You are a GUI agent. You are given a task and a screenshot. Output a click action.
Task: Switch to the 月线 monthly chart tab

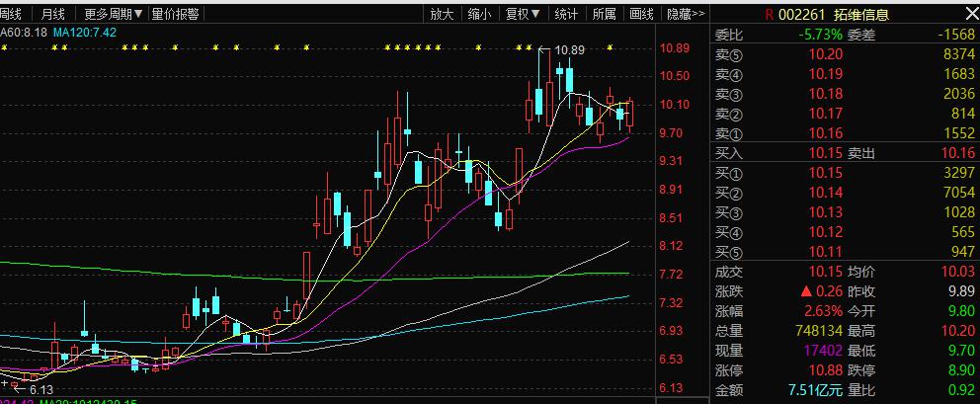point(52,14)
